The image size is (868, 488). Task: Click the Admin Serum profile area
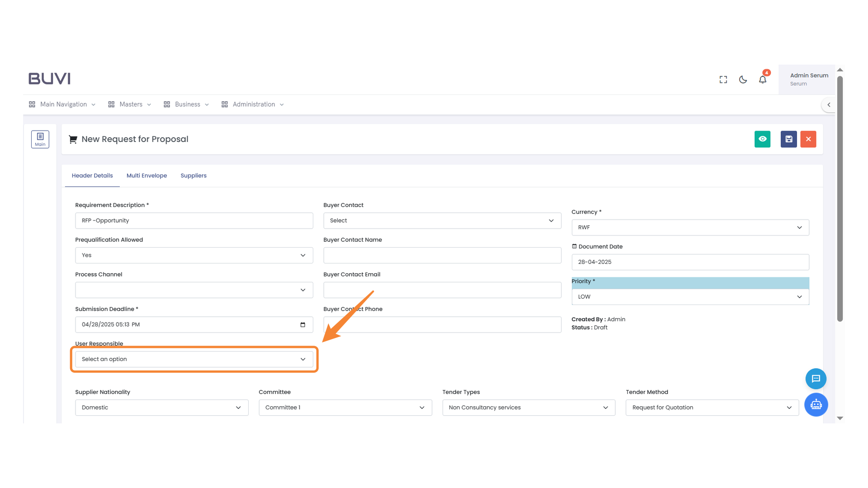coord(809,79)
